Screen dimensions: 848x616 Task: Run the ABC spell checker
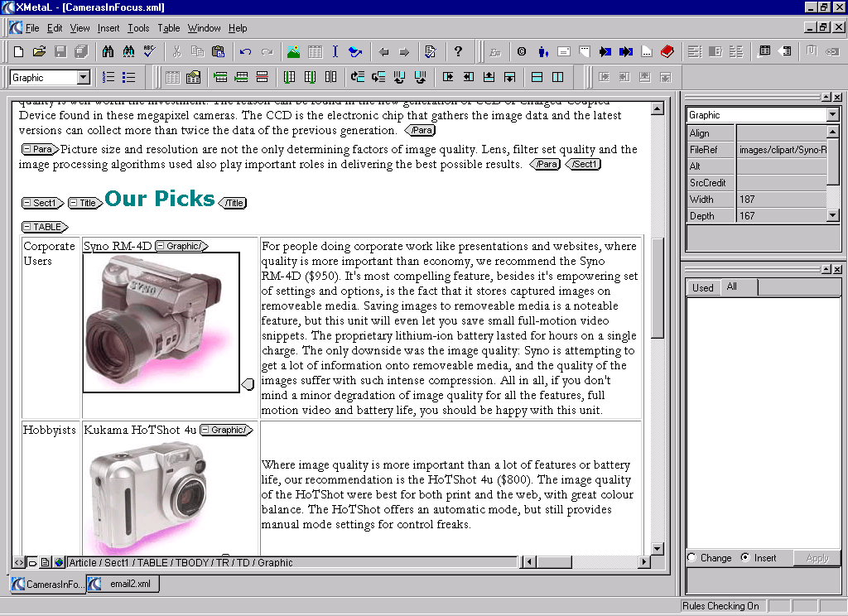149,52
